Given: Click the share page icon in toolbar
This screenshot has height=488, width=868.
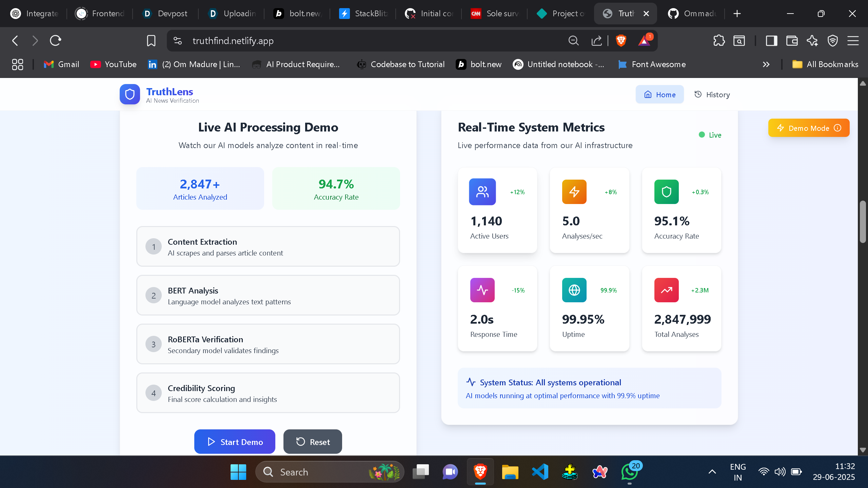Looking at the screenshot, I should tap(597, 40).
